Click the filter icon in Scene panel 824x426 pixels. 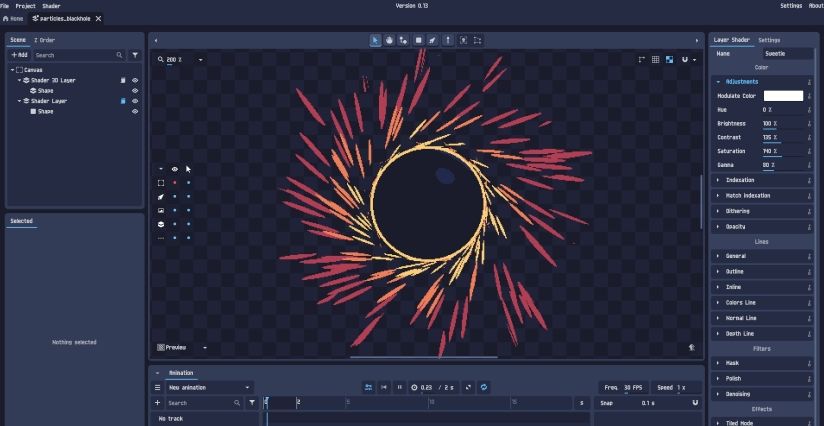(x=135, y=55)
